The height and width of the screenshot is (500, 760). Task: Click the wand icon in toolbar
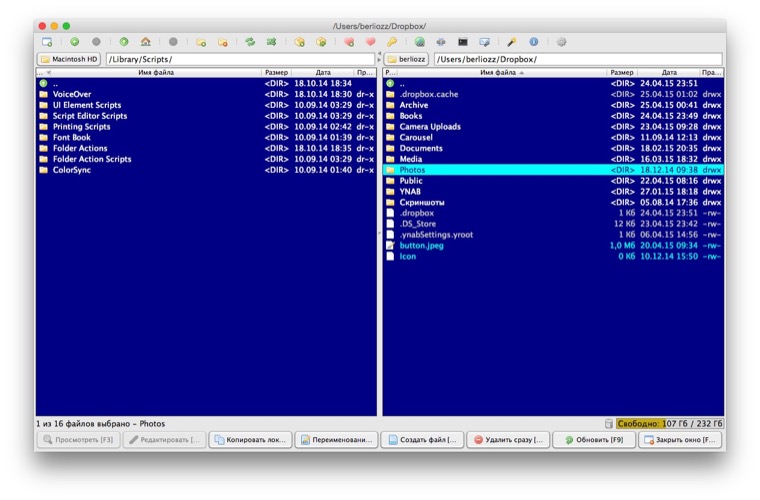pos(512,42)
